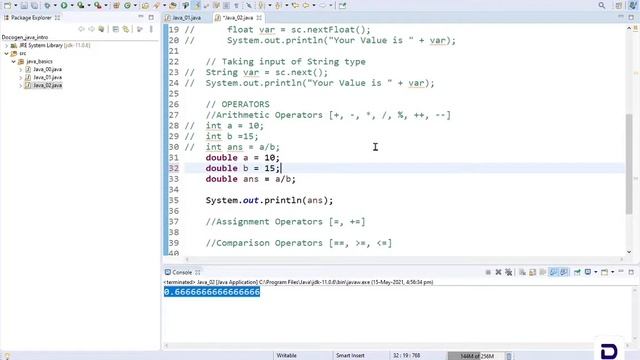640x360 pixels.
Task: Click the Save All icon
Action: pos(34,6)
